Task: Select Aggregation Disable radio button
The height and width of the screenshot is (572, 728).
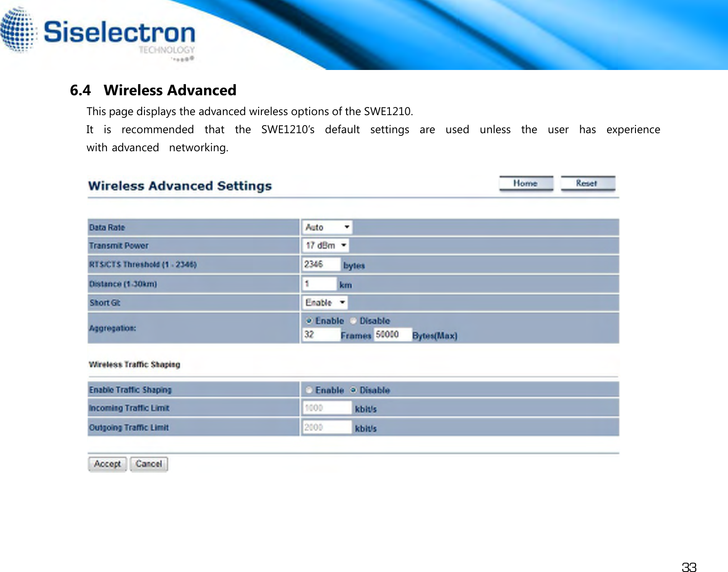Action: click(353, 321)
